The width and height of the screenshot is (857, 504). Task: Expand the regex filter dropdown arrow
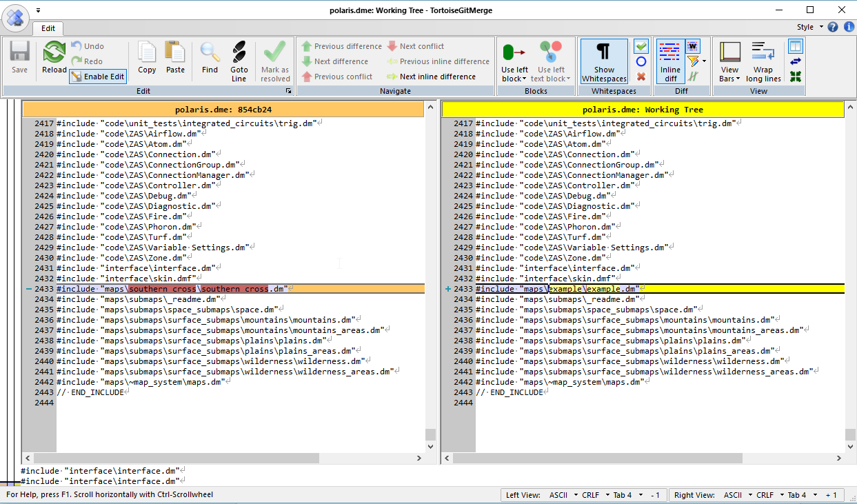tap(704, 61)
